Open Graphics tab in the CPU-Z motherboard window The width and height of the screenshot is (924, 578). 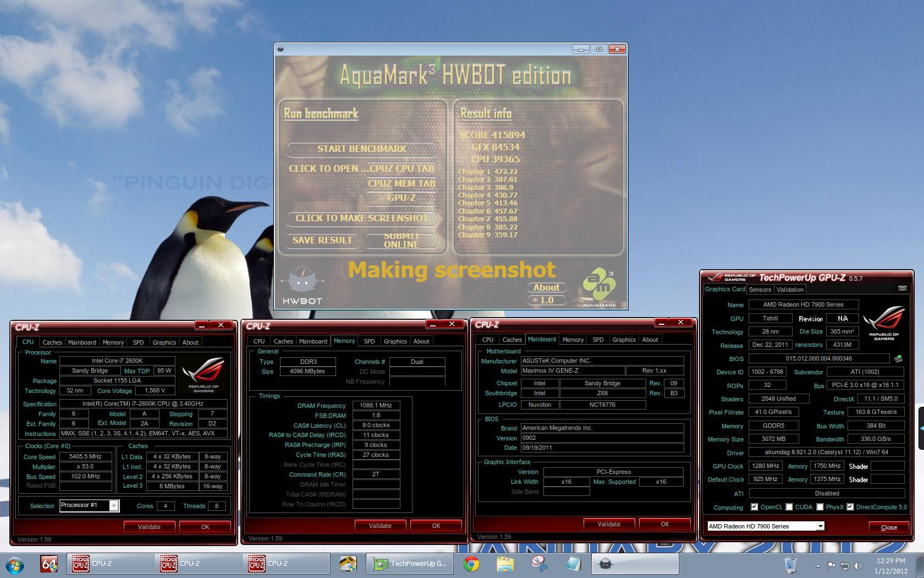[624, 340]
